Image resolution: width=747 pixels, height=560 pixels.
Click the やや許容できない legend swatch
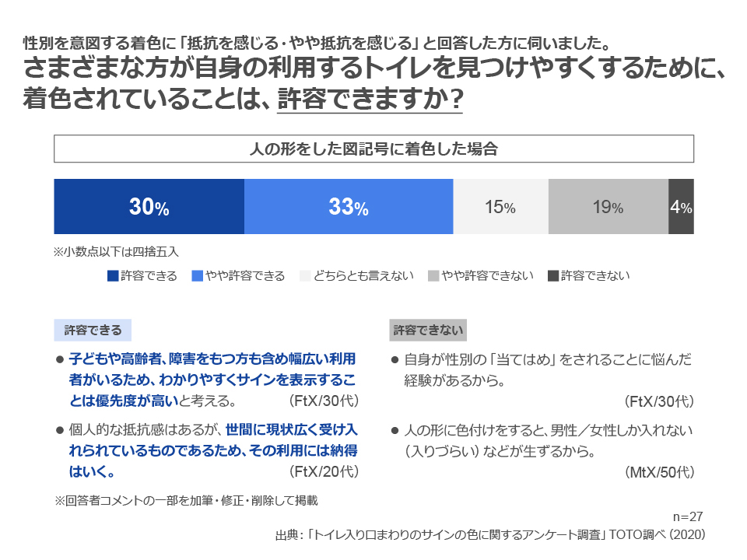click(x=433, y=275)
